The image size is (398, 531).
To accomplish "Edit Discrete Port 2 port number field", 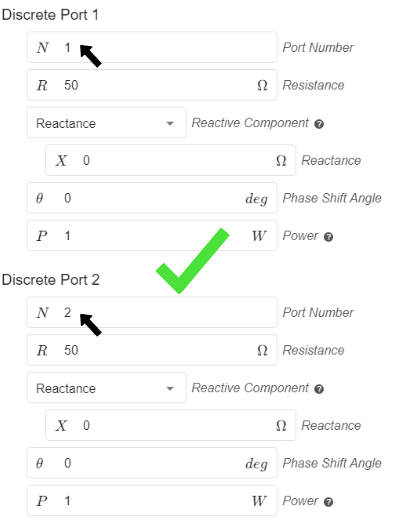I will point(152,312).
